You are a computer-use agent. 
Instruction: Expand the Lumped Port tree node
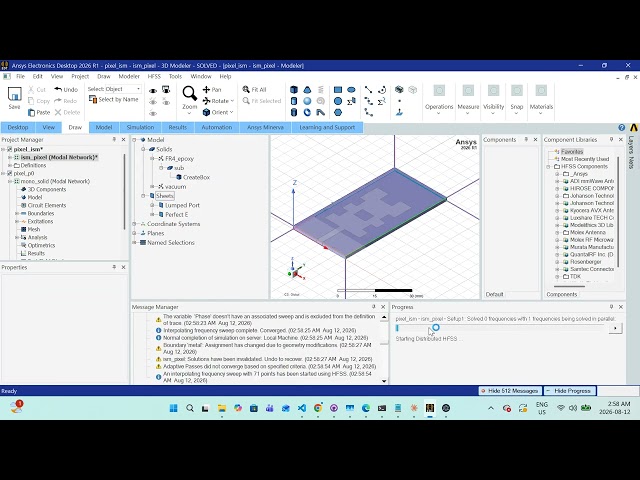(x=152, y=205)
